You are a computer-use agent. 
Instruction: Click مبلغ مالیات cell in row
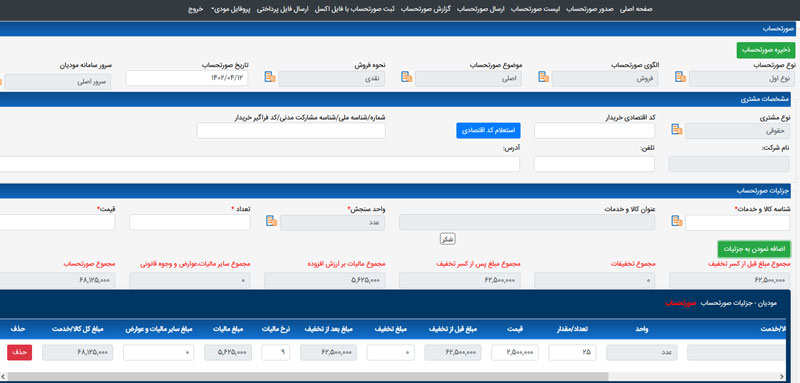228,352
